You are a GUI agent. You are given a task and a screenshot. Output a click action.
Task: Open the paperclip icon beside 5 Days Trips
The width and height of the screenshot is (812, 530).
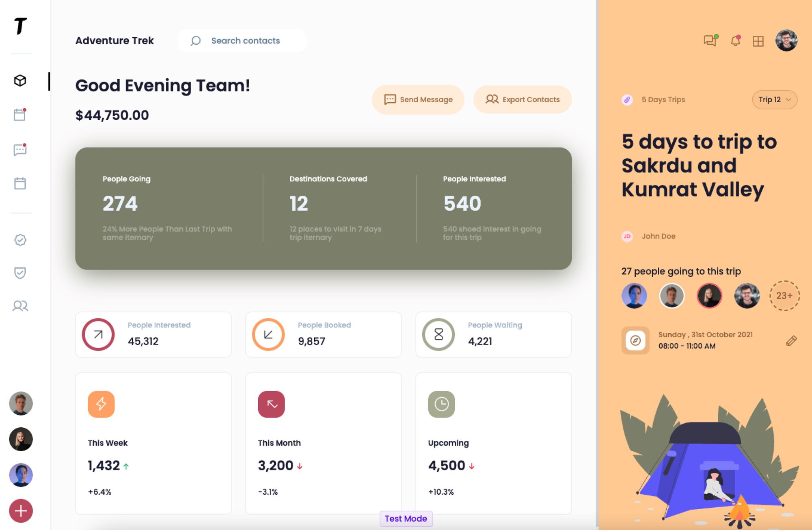tap(627, 100)
